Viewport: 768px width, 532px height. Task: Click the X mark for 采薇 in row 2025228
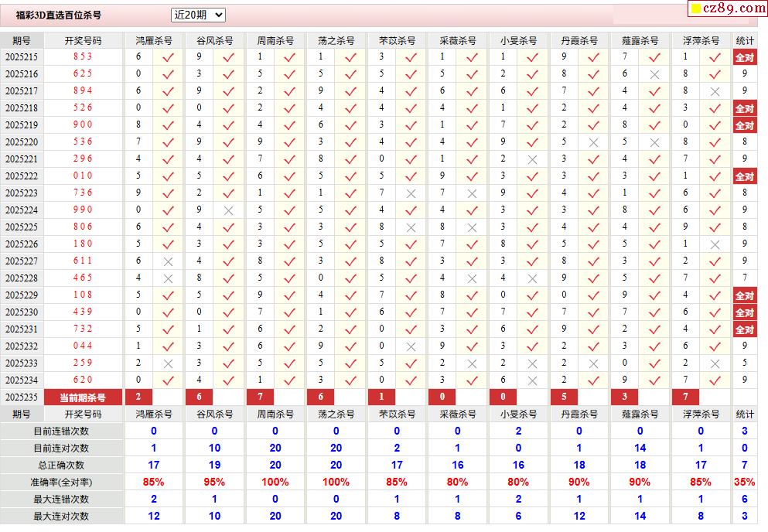(472, 278)
